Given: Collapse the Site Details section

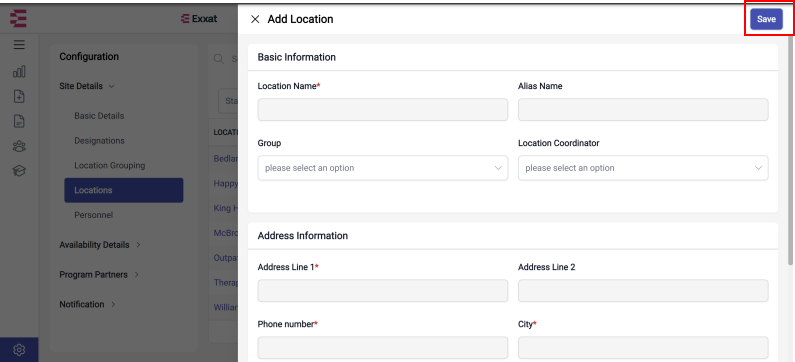Looking at the screenshot, I should [x=87, y=86].
